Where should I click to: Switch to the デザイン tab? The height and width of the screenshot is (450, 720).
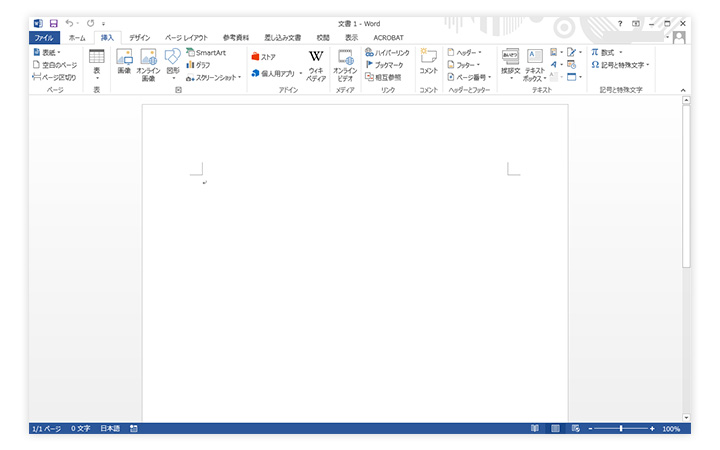140,38
